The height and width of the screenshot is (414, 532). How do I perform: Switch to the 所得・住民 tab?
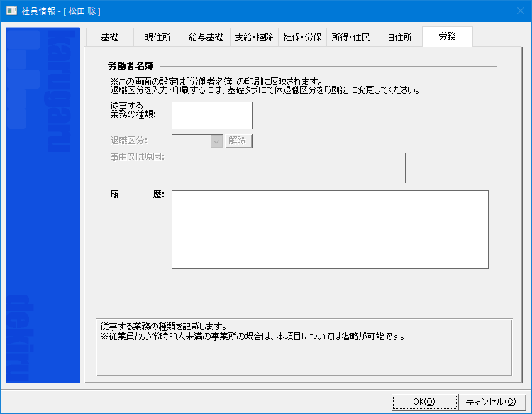(x=350, y=38)
